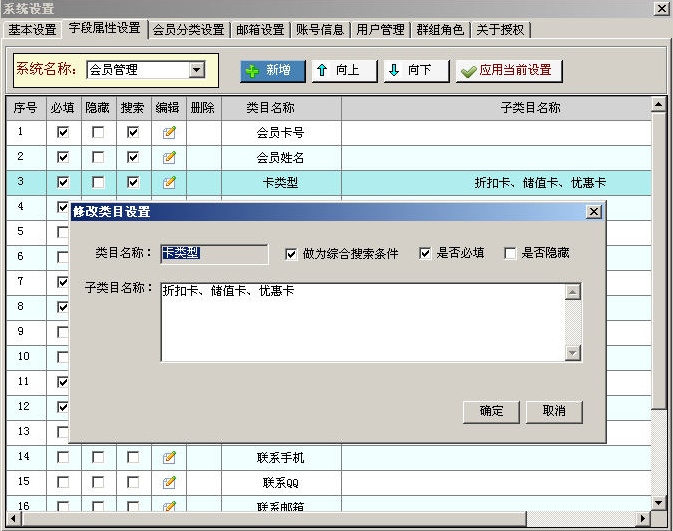This screenshot has width=673, height=531.
Task: Enable the 是否隐藏 checkbox
Action: (x=510, y=253)
